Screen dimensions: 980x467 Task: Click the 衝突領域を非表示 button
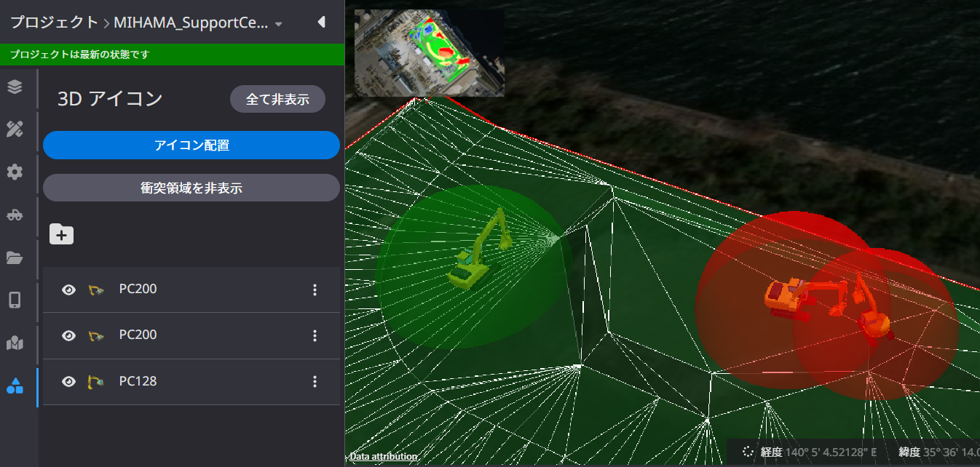pos(191,188)
